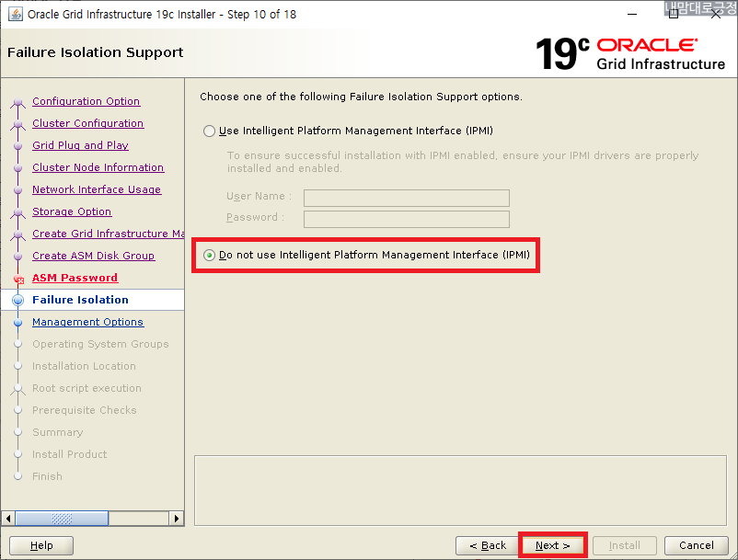
Task: Click sidebar scrollbar right arrow
Action: 177,519
